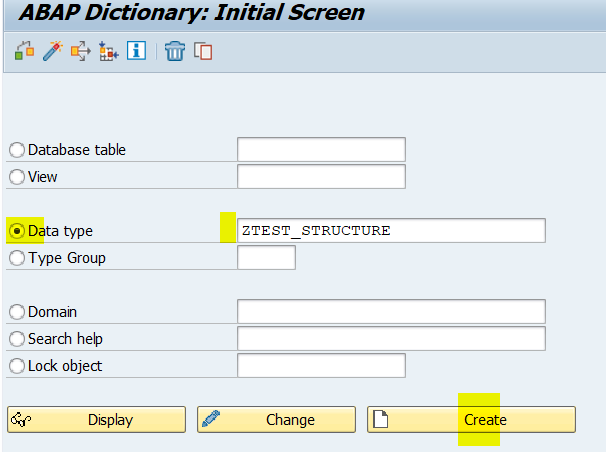Click the ABAP Dictionary: Initial Screen title
606x452 pixels.
[192, 12]
